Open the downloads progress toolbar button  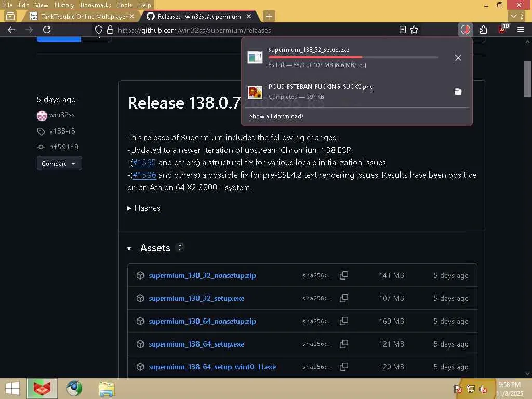coord(465,30)
